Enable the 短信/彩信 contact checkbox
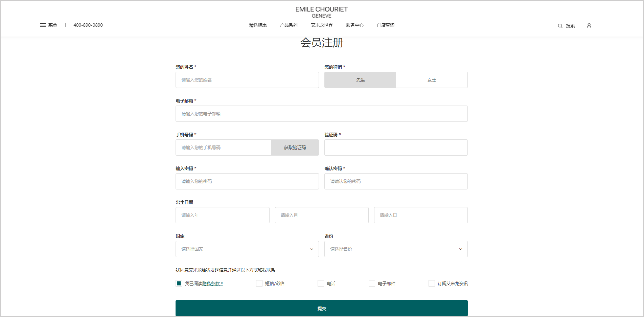The image size is (644, 317). [x=259, y=284]
